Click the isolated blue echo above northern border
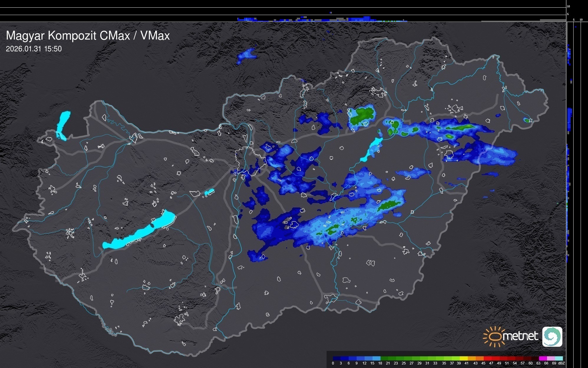This screenshot has width=588, height=368. [x=246, y=55]
